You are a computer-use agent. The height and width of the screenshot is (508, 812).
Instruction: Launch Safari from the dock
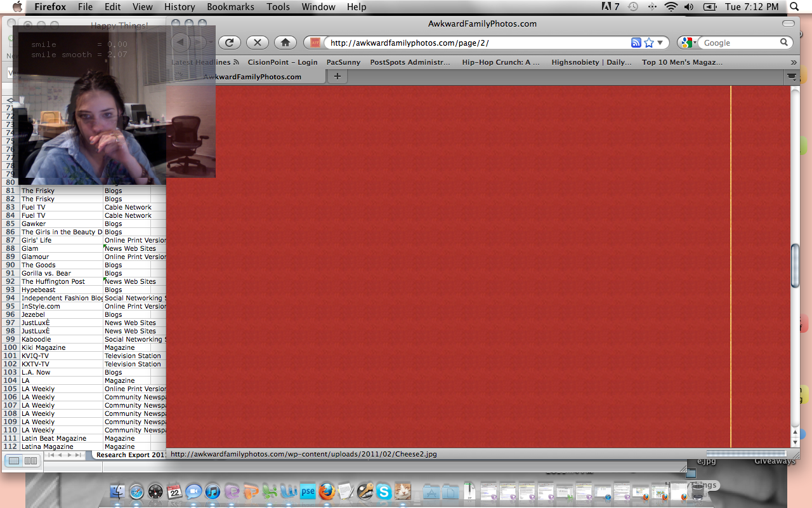coord(136,491)
